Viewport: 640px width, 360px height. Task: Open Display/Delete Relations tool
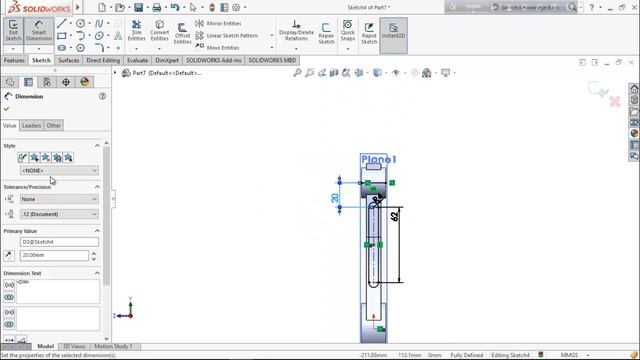(296, 31)
